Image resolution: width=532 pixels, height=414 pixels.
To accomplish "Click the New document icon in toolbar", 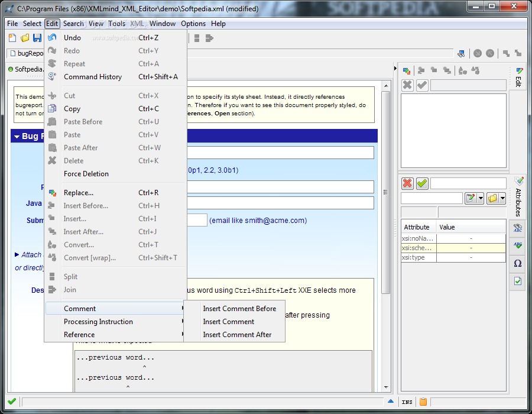I will [x=12, y=38].
